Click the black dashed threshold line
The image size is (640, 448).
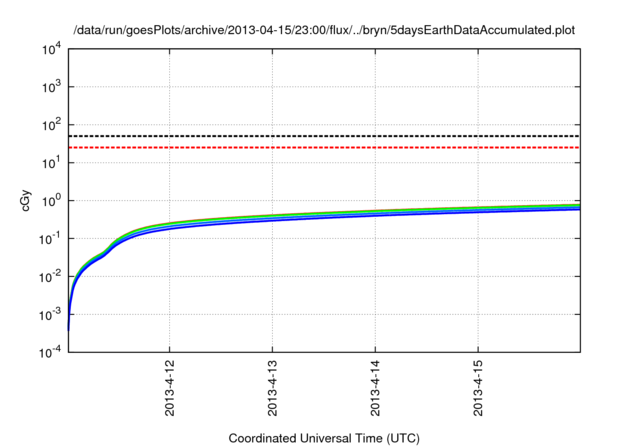pyautogui.click(x=324, y=136)
